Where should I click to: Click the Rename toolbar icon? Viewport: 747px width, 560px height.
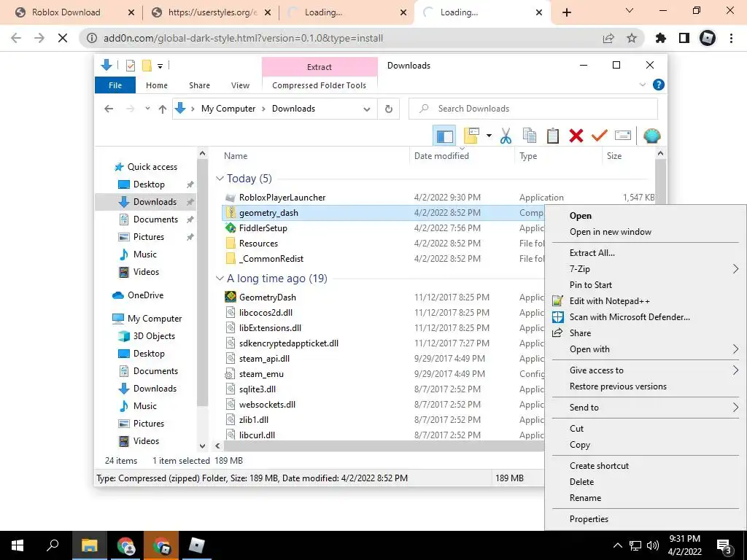click(x=623, y=136)
